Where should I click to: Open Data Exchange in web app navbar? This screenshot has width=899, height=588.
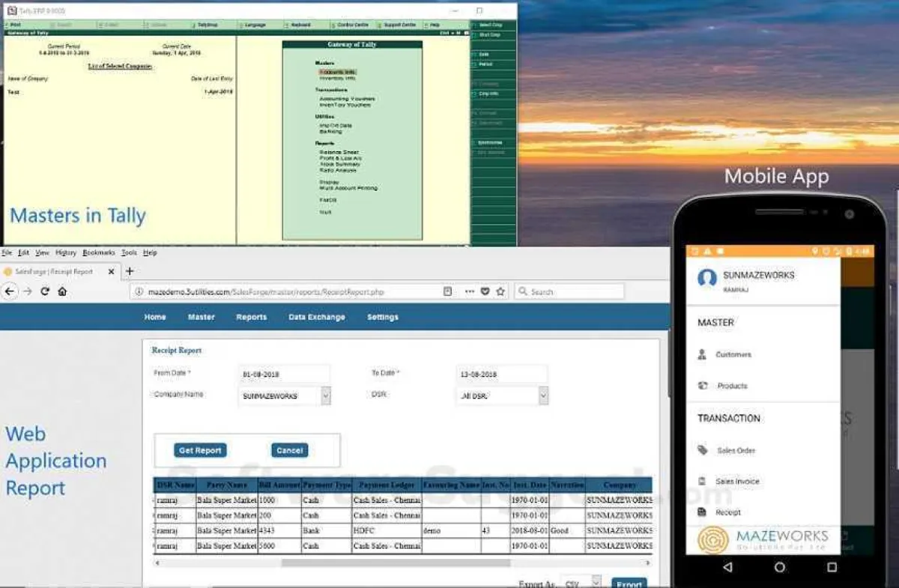(317, 317)
